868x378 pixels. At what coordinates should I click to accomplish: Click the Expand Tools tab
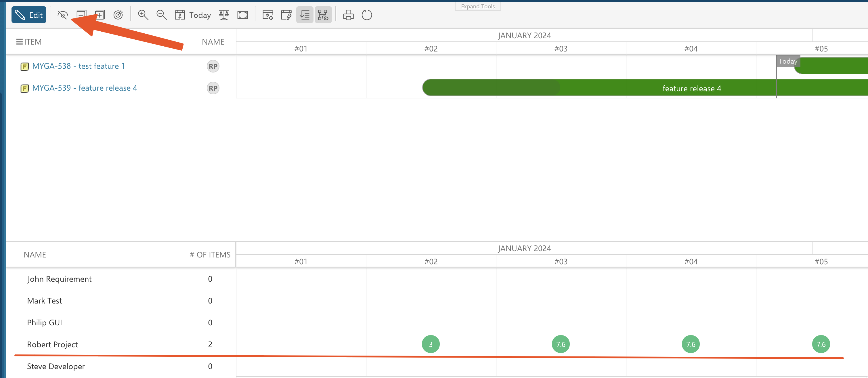(477, 6)
